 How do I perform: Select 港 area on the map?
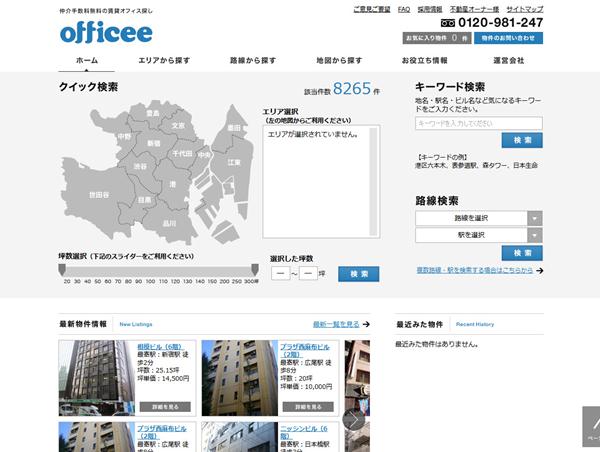(173, 184)
